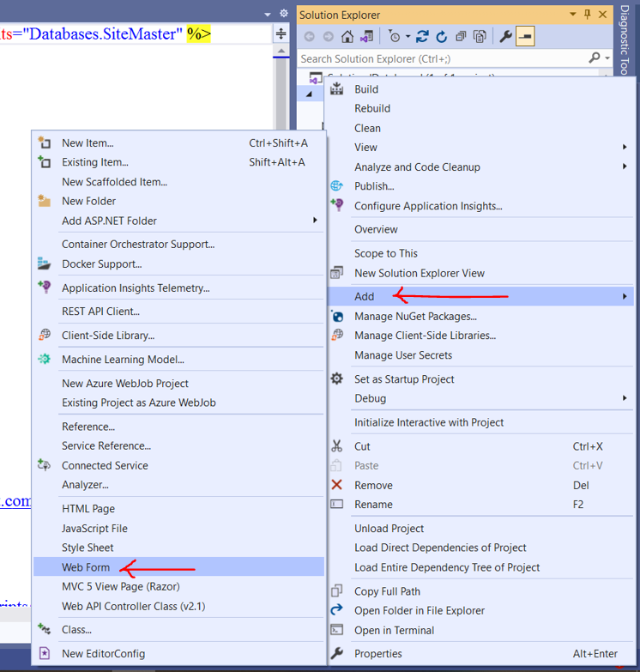640x672 pixels.
Task: Refresh Solution Explorer with the refresh icon
Action: [x=441, y=37]
